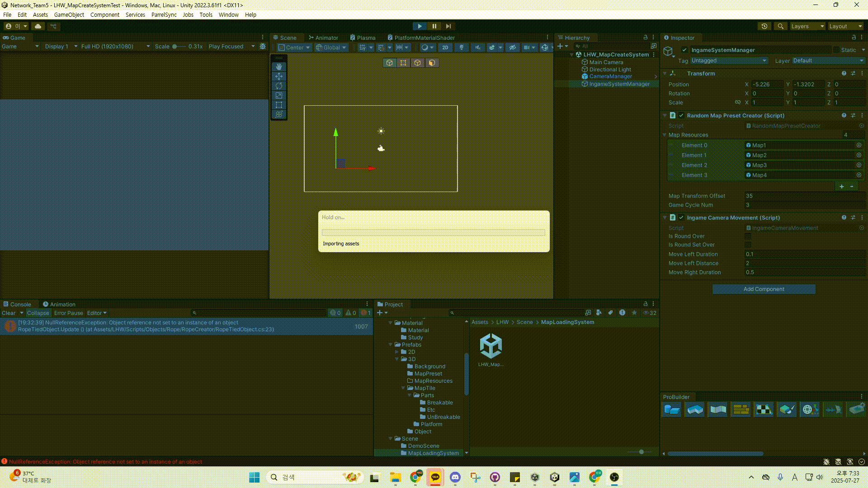Collapse the Map Resources list

(665, 135)
